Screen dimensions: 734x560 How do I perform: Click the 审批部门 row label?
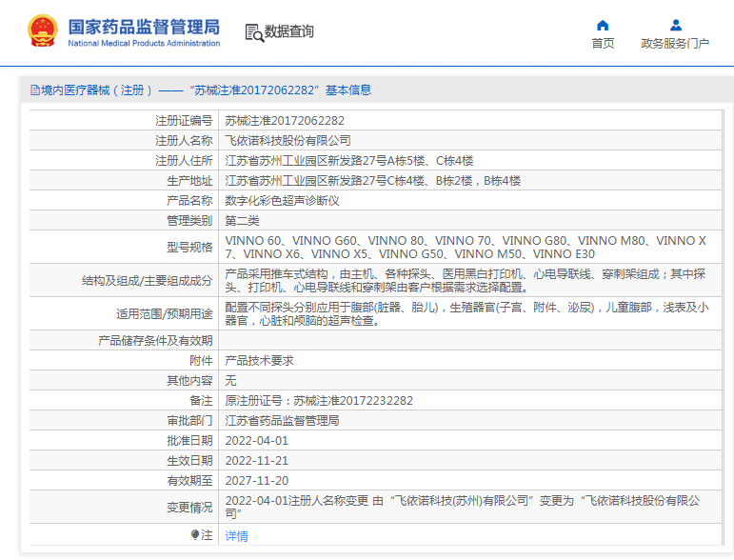[x=189, y=420]
